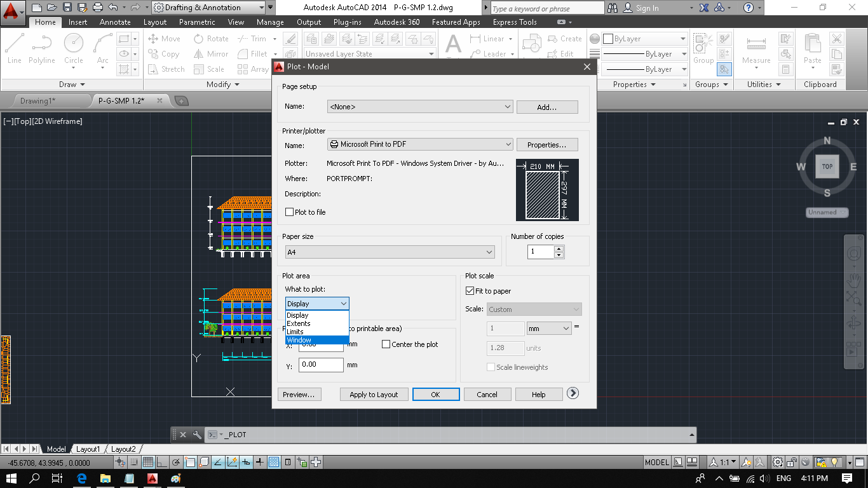Collapse the What to plot dropdown

pos(317,304)
